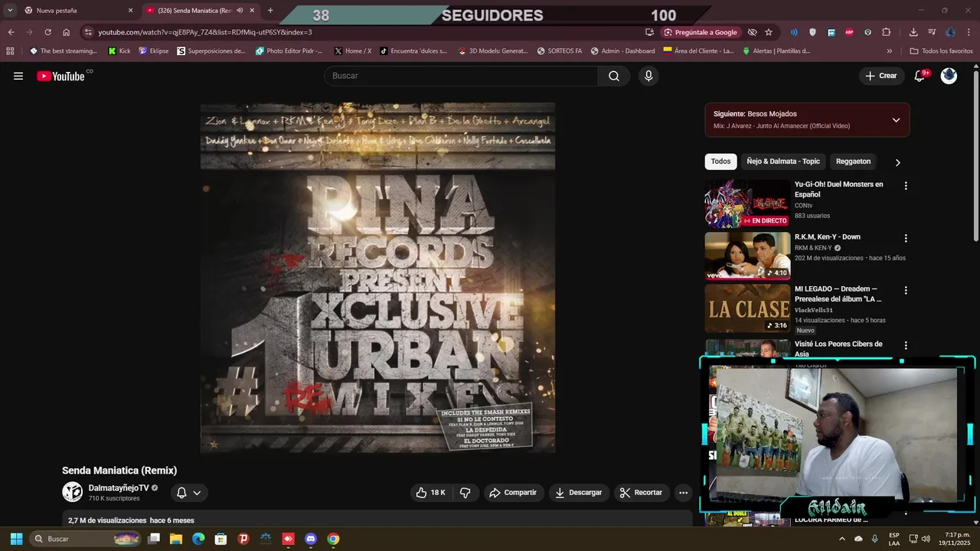
Task: Show hidden bookmarks with the double chevron
Action: click(889, 51)
